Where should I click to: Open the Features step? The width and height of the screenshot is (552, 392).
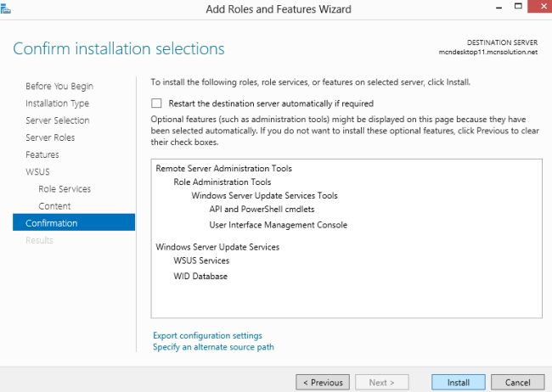click(x=42, y=154)
